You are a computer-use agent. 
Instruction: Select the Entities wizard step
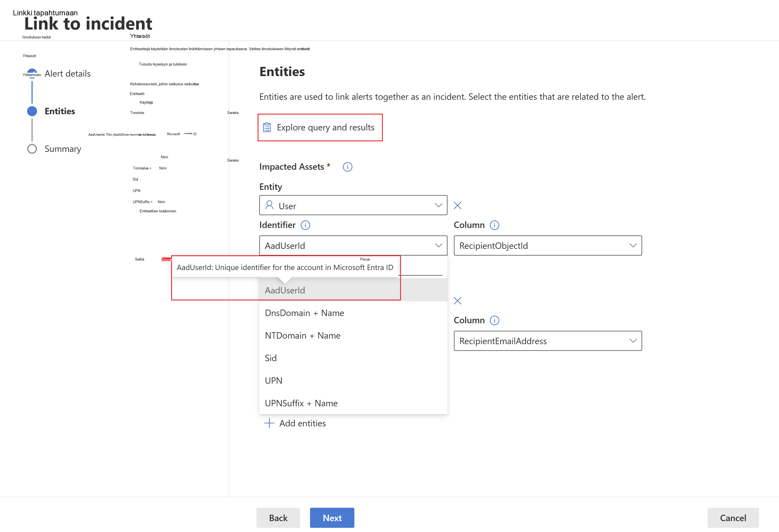59,111
